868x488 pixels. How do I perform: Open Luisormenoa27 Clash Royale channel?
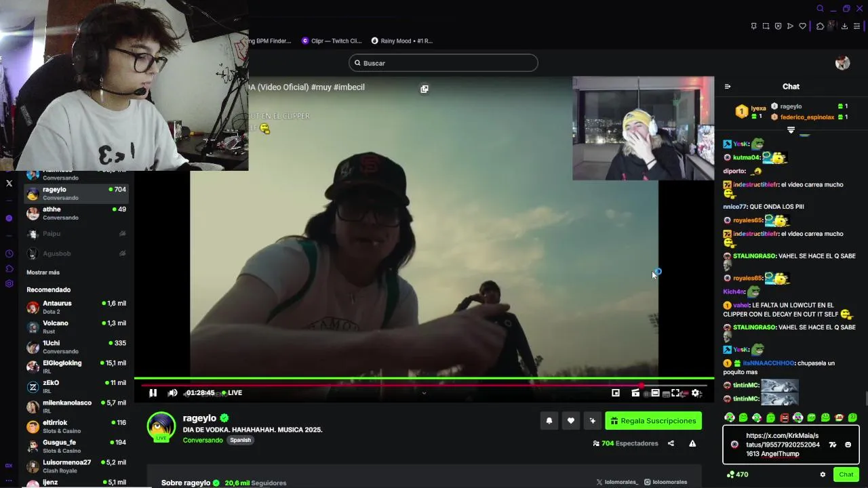click(76, 466)
